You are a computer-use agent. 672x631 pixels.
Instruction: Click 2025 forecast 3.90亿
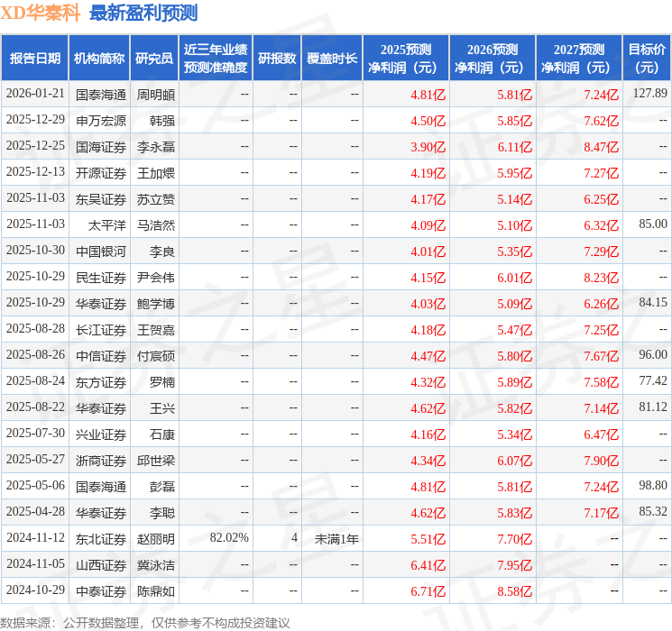pos(428,147)
